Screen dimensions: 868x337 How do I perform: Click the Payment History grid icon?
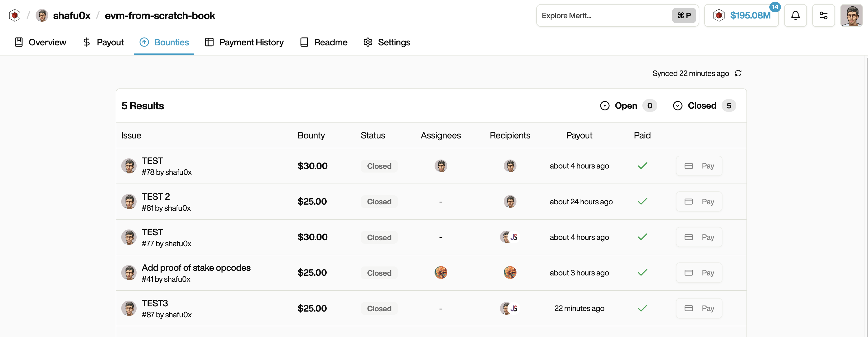(209, 42)
